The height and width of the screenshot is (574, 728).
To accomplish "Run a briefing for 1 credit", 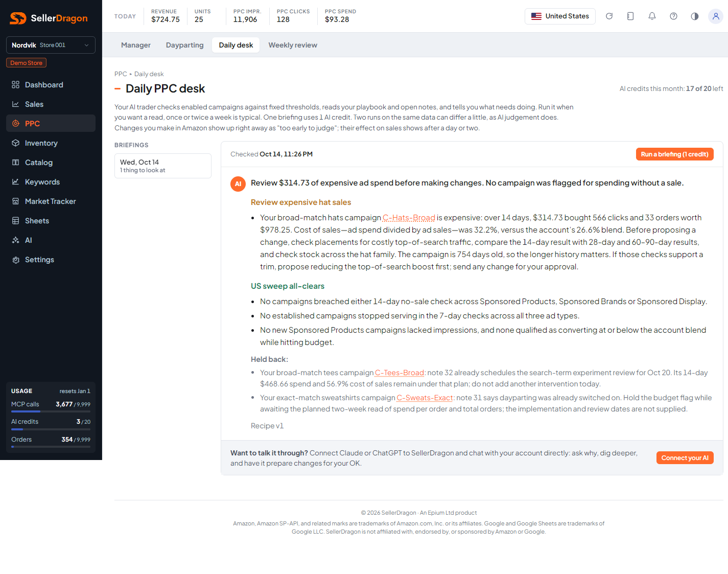I will (674, 154).
